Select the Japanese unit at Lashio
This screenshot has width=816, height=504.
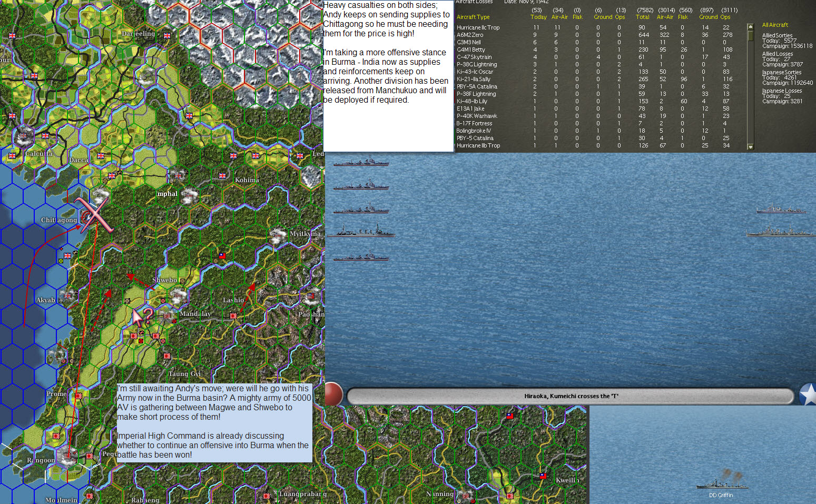pyautogui.click(x=233, y=315)
